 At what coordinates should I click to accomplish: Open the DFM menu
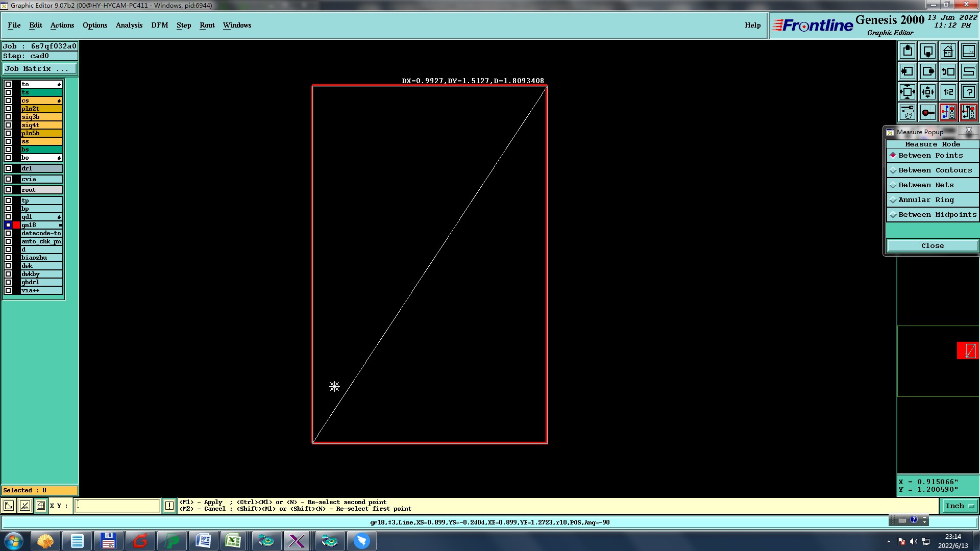159,25
